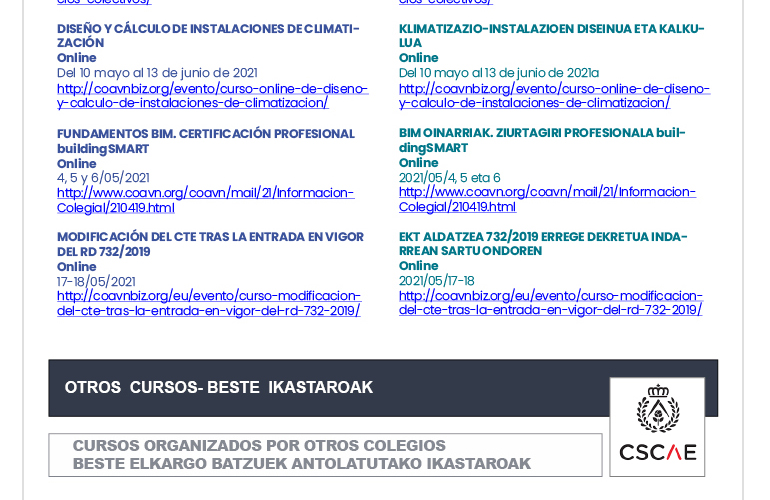Click the CSCAE logo

tap(657, 427)
